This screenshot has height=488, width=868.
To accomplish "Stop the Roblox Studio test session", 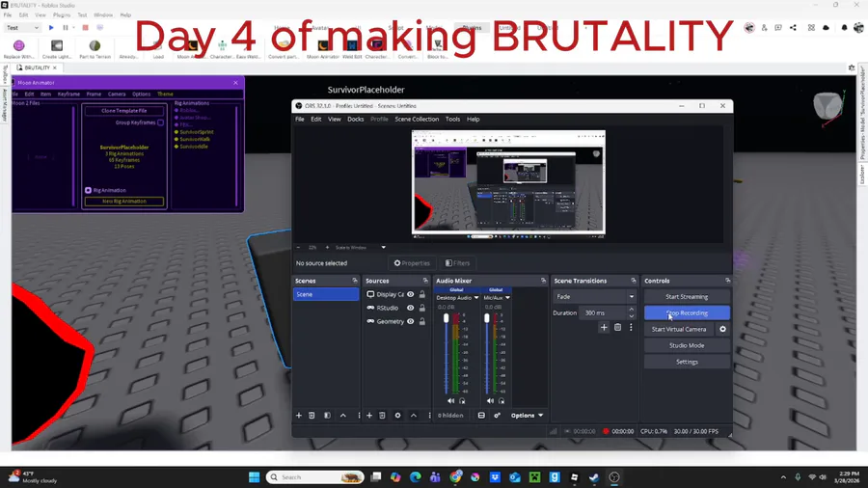I will pos(85,28).
